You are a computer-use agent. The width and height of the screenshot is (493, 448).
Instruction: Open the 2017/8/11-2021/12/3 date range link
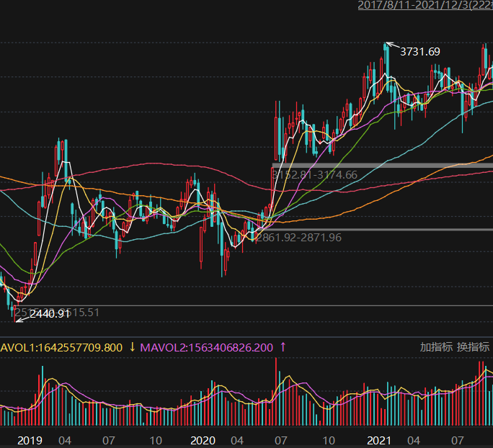425,5
